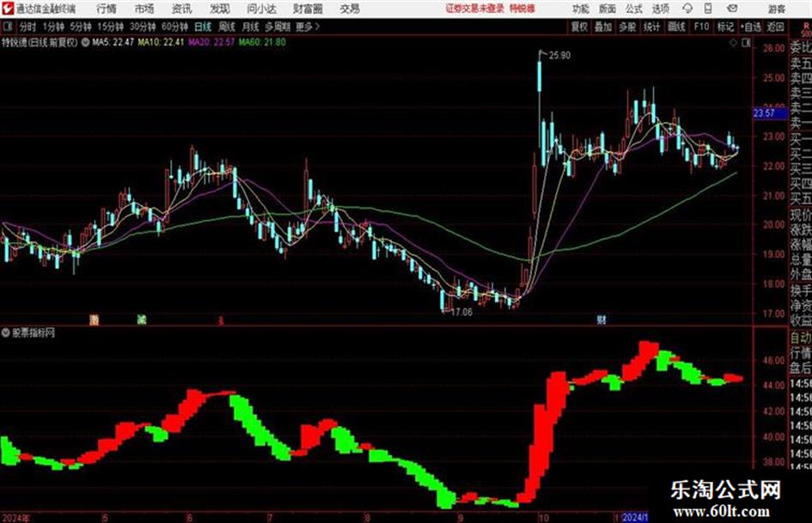Viewport: 812px width, 523px height.
Task: Expand the 更多 periods chevron
Action: (x=317, y=27)
